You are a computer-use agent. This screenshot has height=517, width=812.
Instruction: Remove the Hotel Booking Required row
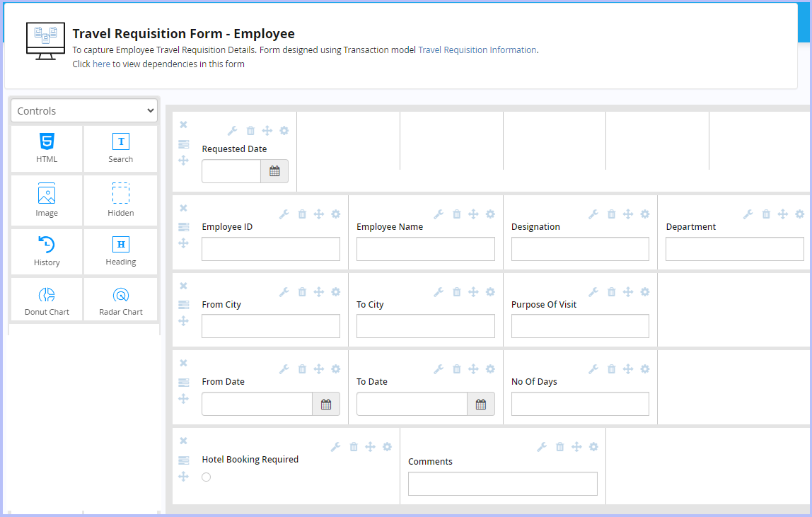click(183, 441)
